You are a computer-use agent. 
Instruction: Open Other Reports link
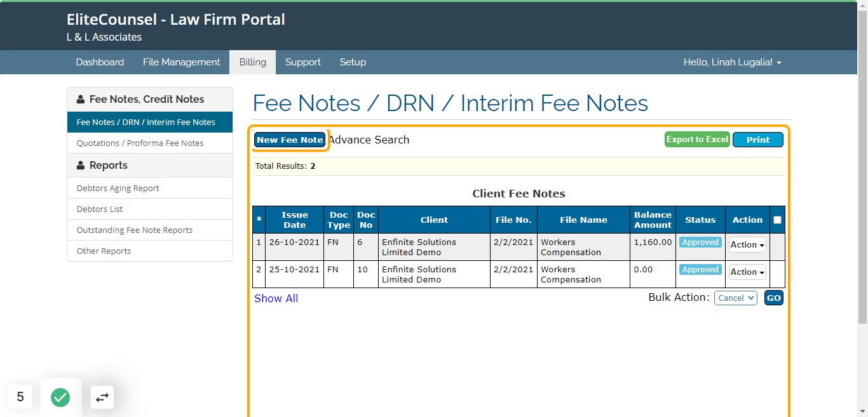click(150, 251)
